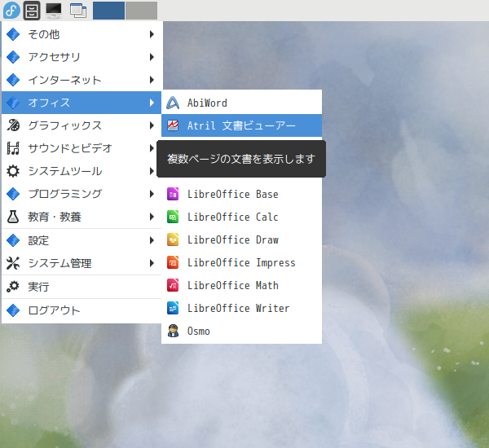Click the インターネット label text
Viewport: 489px width, 448px height.
[x=65, y=80]
